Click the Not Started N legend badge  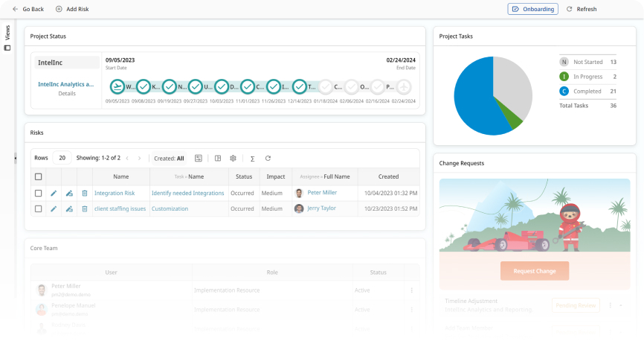point(564,62)
